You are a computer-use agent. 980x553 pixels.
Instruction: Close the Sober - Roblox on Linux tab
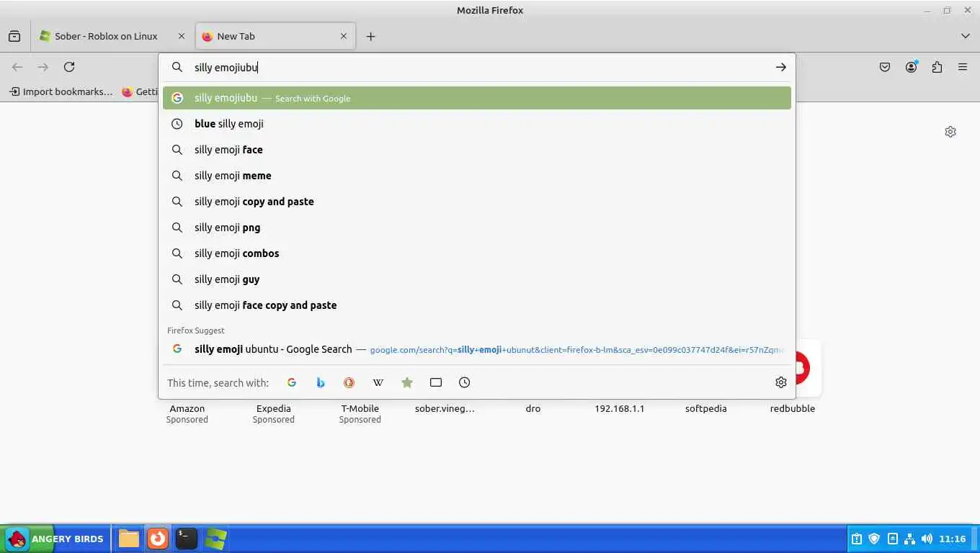pos(182,36)
